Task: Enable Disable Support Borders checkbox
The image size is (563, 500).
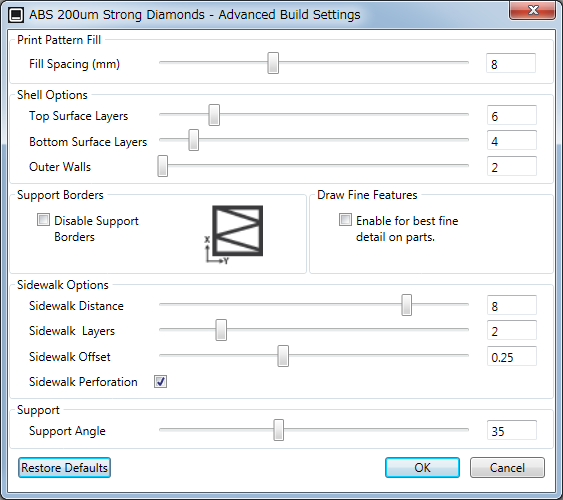Action: (43, 220)
